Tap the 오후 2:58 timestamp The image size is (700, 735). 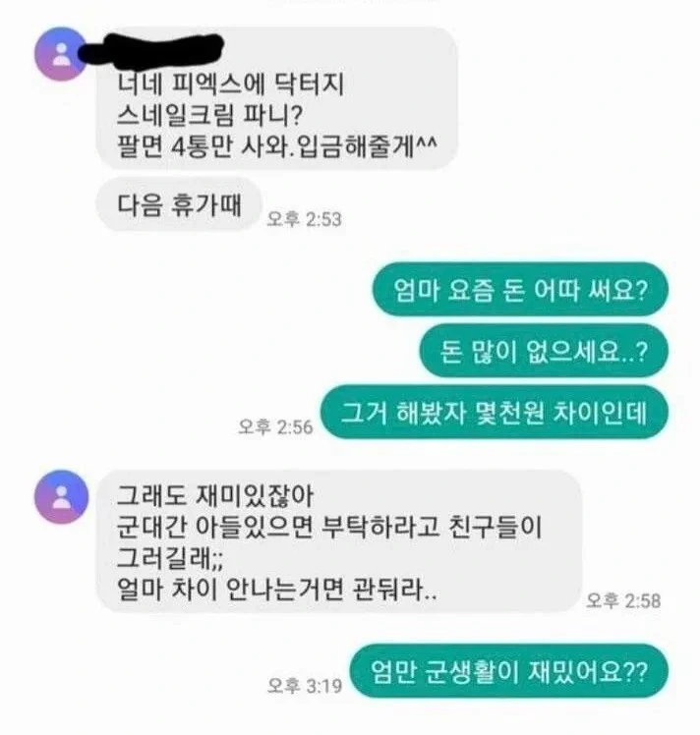click(623, 600)
